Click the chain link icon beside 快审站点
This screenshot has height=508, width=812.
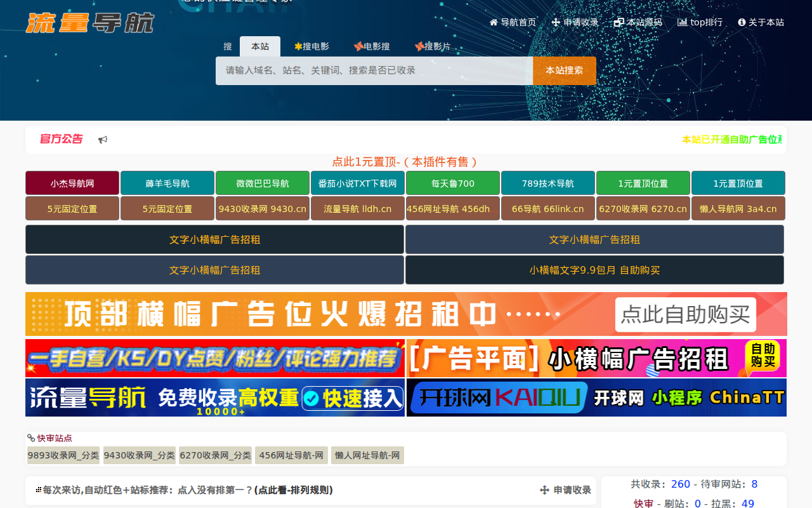31,438
